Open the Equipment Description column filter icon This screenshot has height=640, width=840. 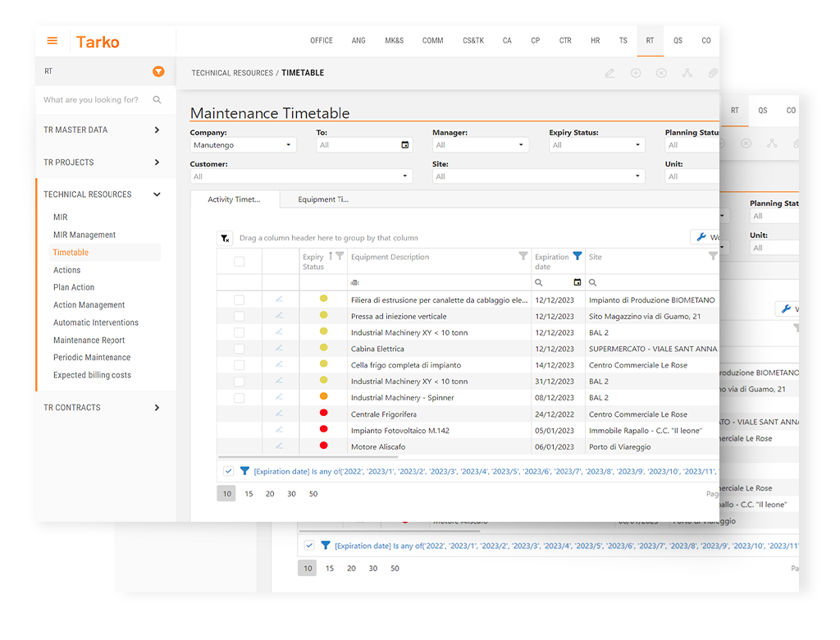523,256
